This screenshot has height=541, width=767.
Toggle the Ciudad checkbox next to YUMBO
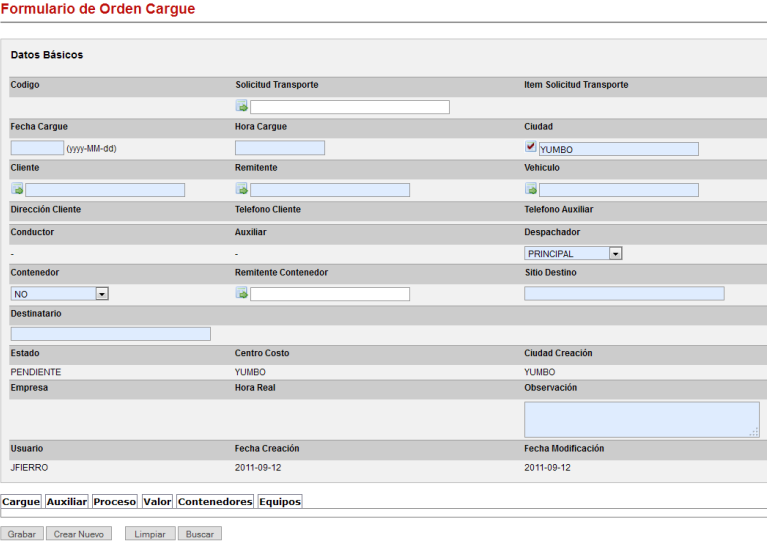coord(531,147)
